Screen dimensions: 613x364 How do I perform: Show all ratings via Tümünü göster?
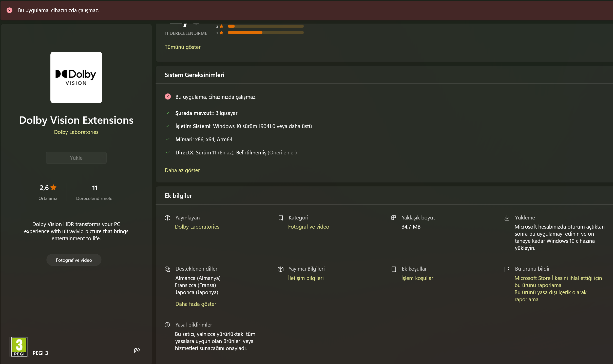[x=183, y=47]
